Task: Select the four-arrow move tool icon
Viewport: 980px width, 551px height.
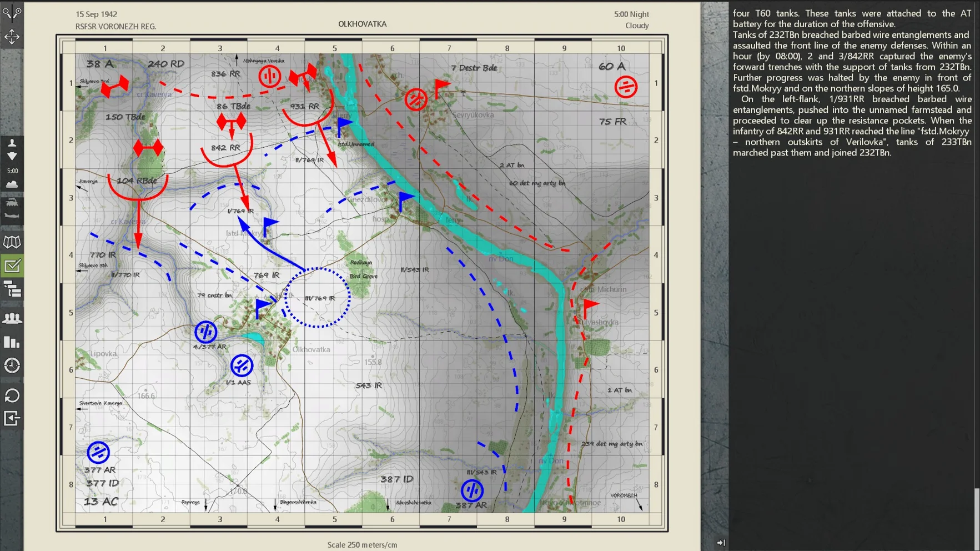Action: tap(12, 37)
